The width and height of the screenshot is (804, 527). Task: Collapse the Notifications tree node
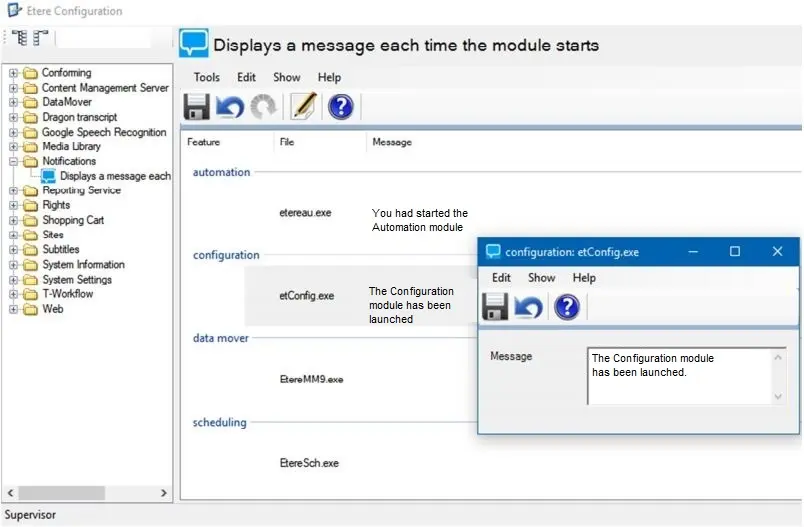(14, 161)
